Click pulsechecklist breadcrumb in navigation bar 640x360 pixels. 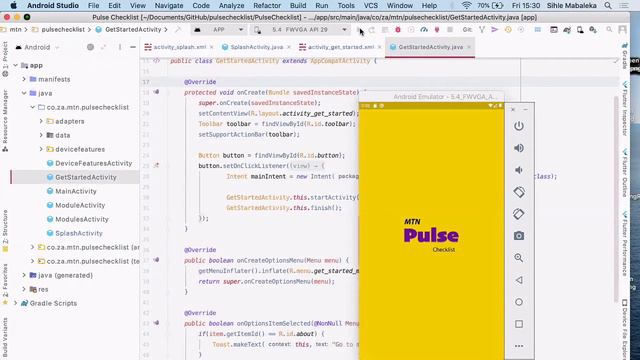pyautogui.click(x=63, y=30)
